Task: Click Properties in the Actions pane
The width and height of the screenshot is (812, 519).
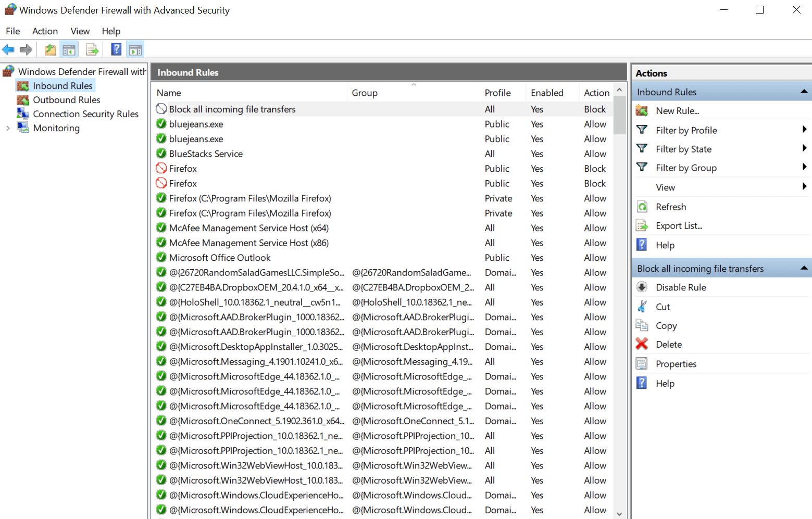Action: 676,364
